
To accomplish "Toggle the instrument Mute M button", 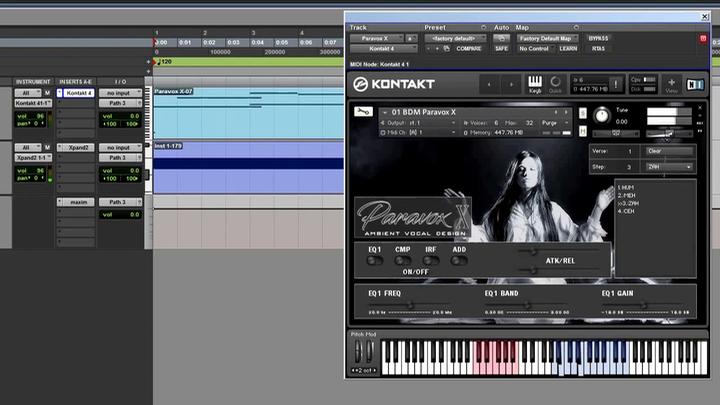I will tap(583, 131).
